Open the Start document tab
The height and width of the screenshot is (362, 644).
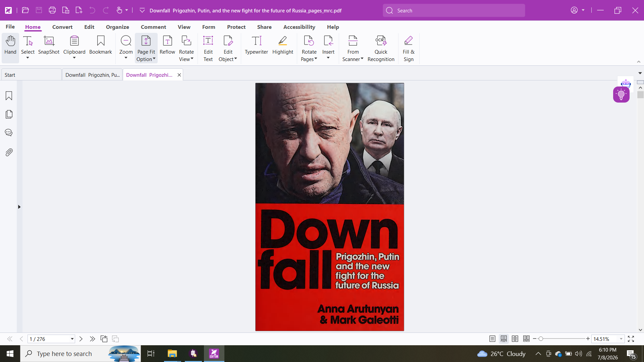pyautogui.click(x=32, y=75)
